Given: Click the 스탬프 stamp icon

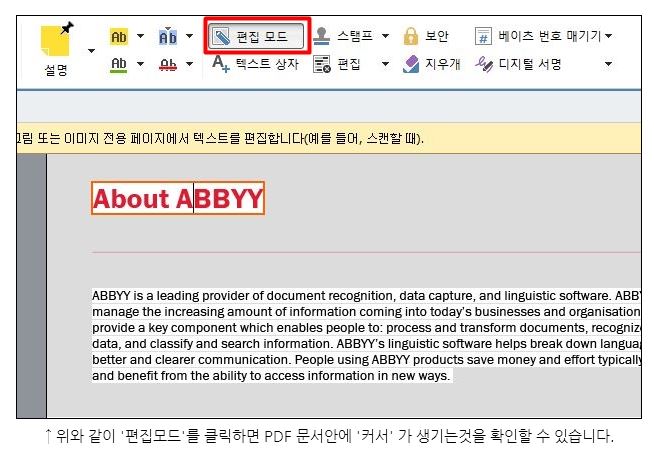Looking at the screenshot, I should 321,36.
